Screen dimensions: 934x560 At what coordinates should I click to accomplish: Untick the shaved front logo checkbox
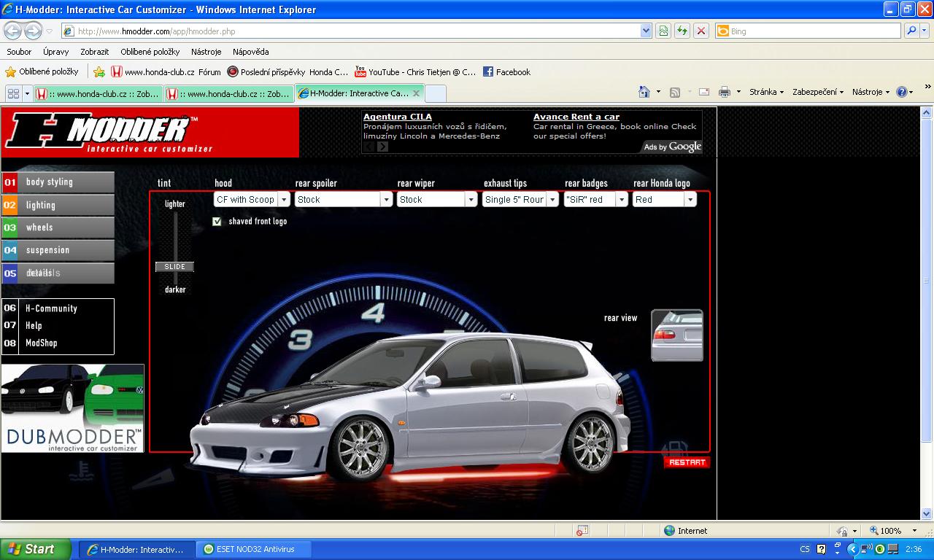217,222
